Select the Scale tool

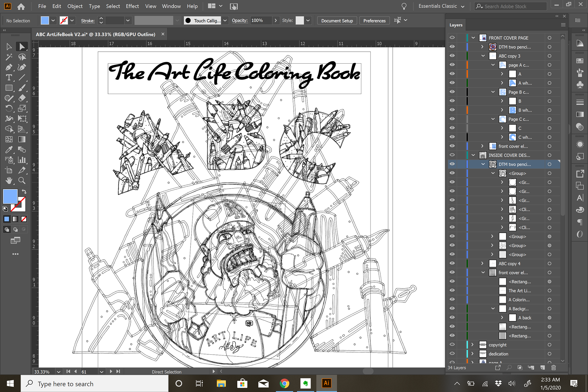[22, 108]
